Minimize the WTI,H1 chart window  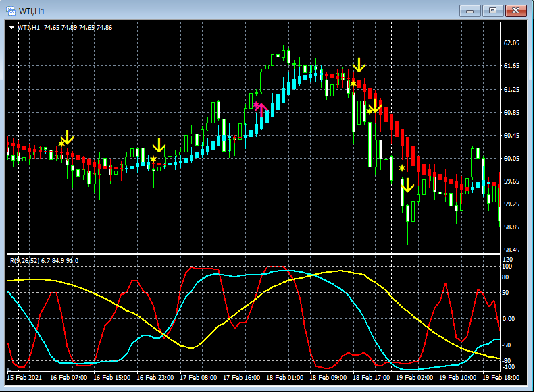coord(471,11)
